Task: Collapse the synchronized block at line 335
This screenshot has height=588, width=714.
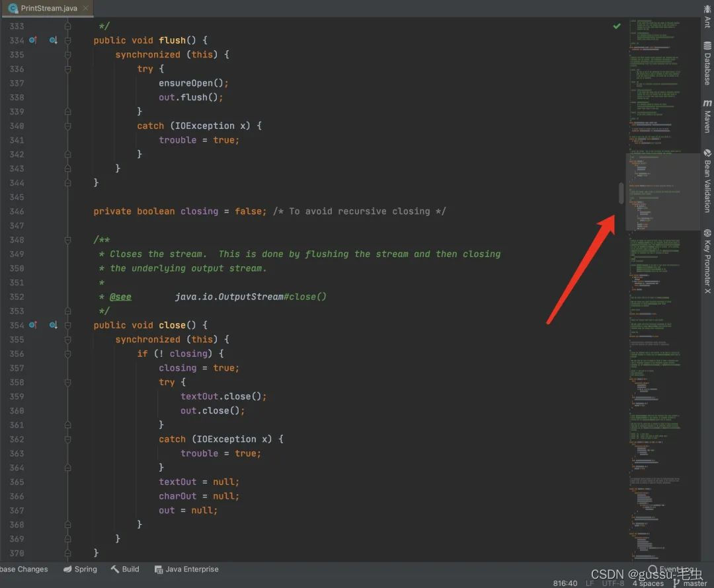Action: [x=68, y=55]
